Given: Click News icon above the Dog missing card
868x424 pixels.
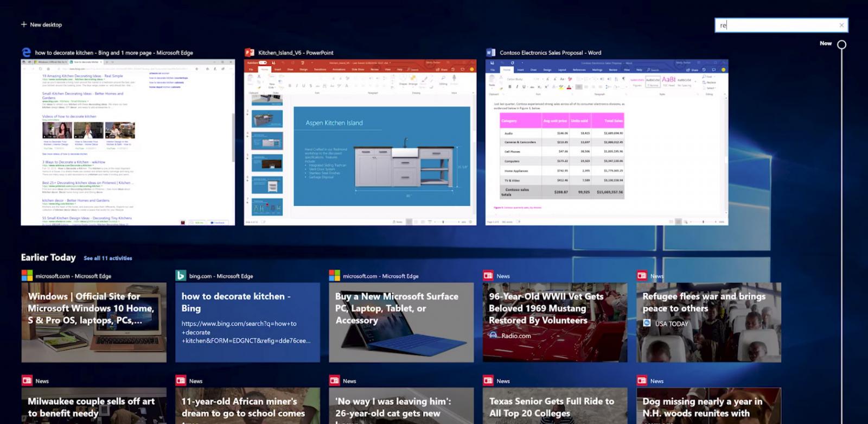Looking at the screenshot, I should 642,381.
